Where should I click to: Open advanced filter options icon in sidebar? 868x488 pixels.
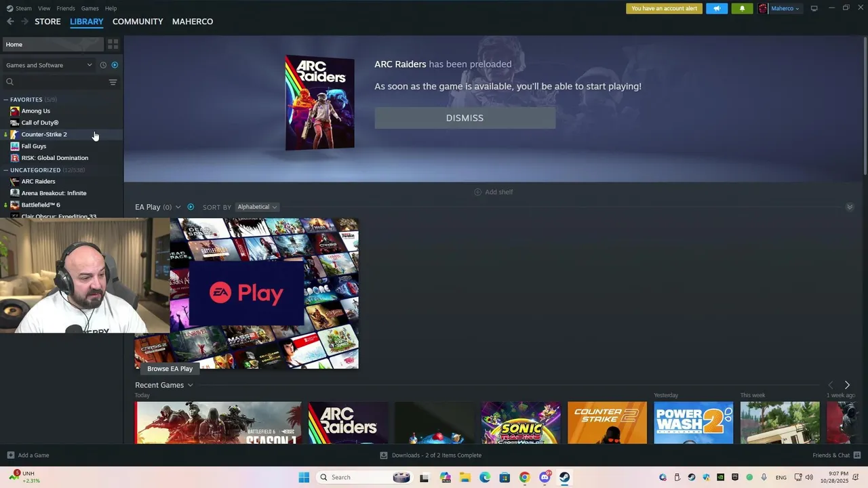click(113, 82)
